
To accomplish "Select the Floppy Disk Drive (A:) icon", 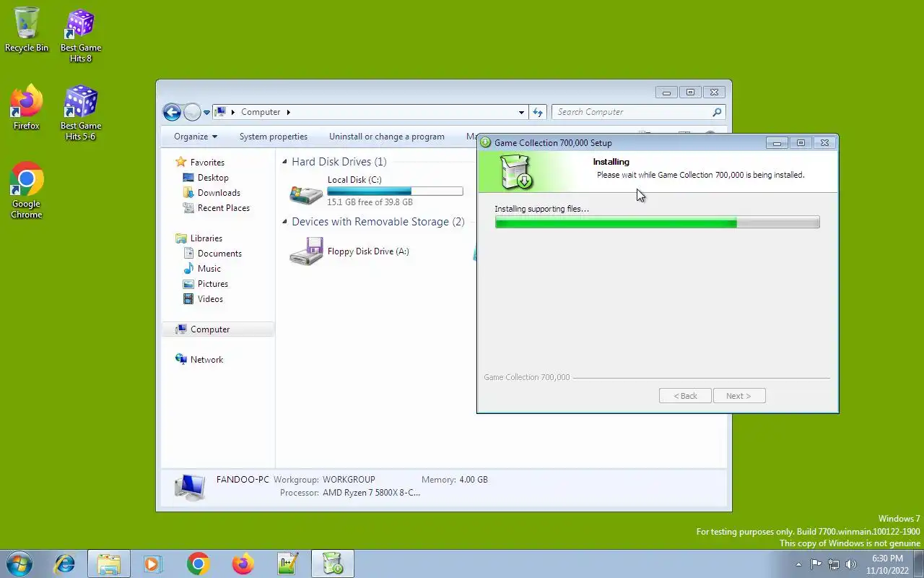I will tap(306, 251).
